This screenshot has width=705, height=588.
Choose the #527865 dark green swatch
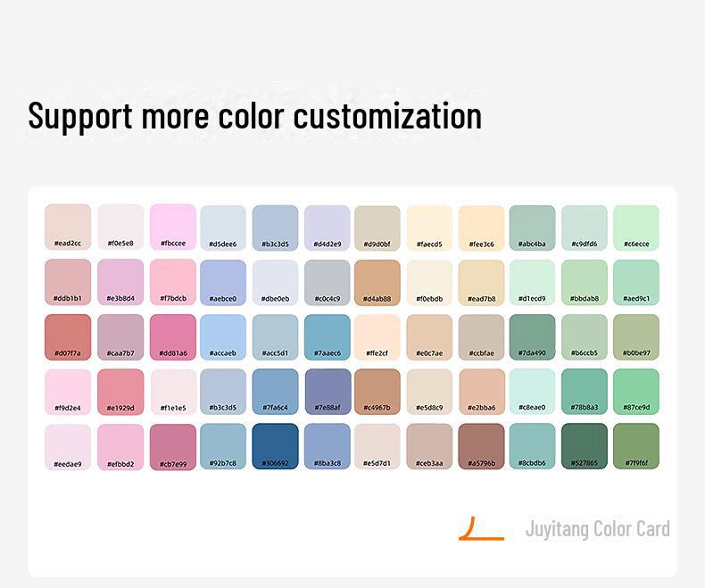tap(584, 446)
